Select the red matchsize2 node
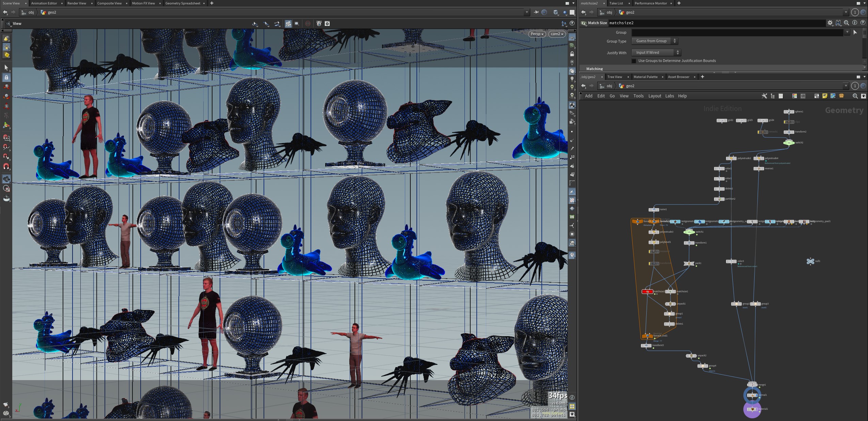Image resolution: width=868 pixels, height=421 pixels. pyautogui.click(x=647, y=292)
